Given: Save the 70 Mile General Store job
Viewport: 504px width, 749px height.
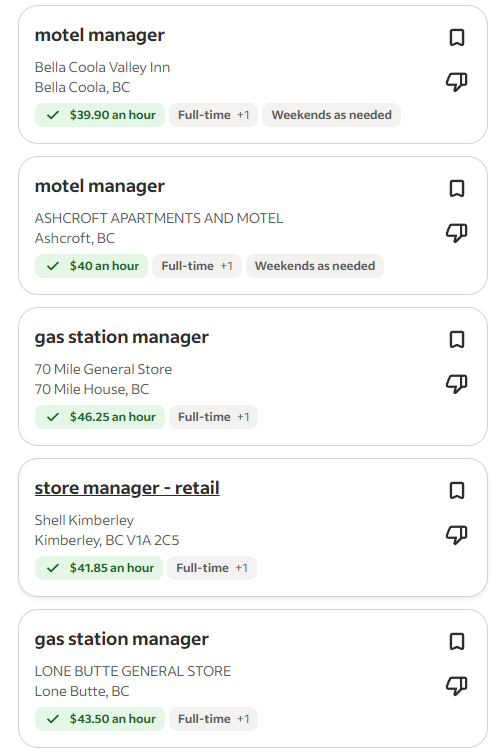Looking at the screenshot, I should click(x=457, y=339).
